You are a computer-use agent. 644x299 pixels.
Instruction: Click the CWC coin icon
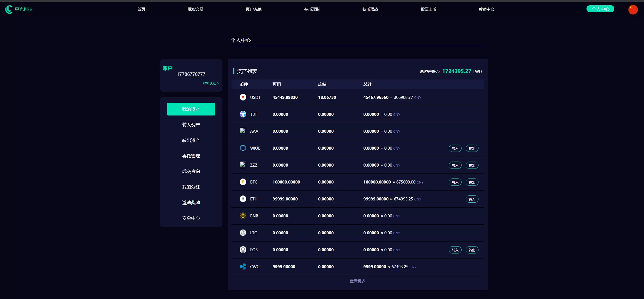point(243,267)
